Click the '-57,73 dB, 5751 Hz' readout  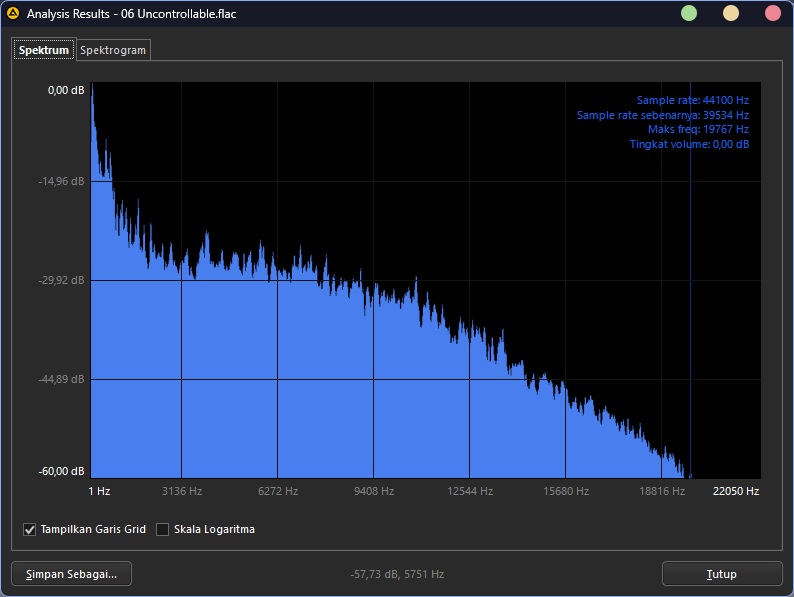[397, 574]
